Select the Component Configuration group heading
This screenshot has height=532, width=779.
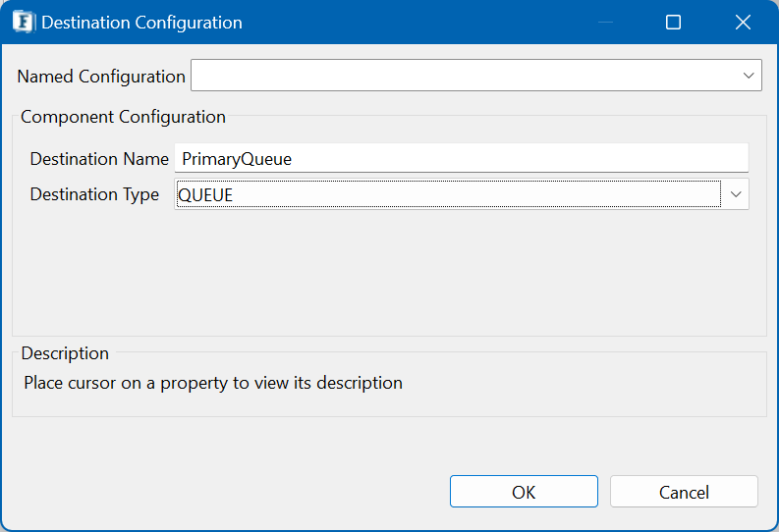coord(123,117)
